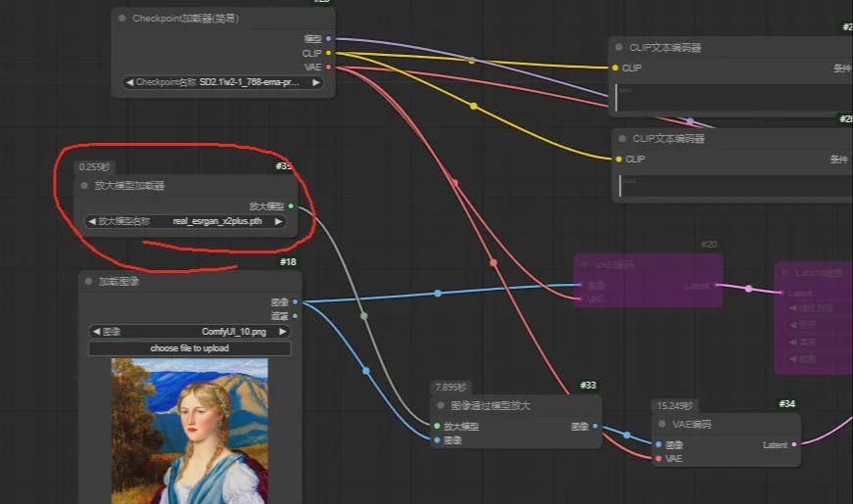
Task: Collapse the 放大模型加载器 node via title dot
Action: [x=85, y=185]
